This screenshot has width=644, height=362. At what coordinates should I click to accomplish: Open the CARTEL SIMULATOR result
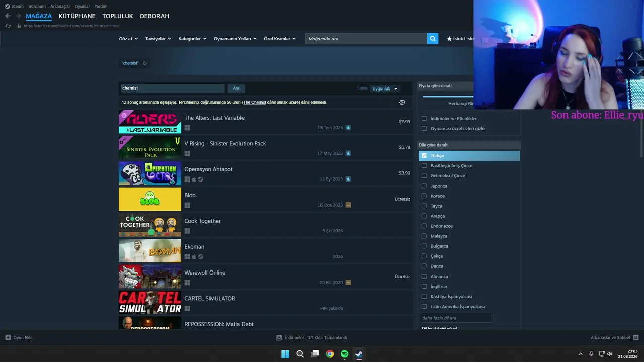click(x=265, y=303)
